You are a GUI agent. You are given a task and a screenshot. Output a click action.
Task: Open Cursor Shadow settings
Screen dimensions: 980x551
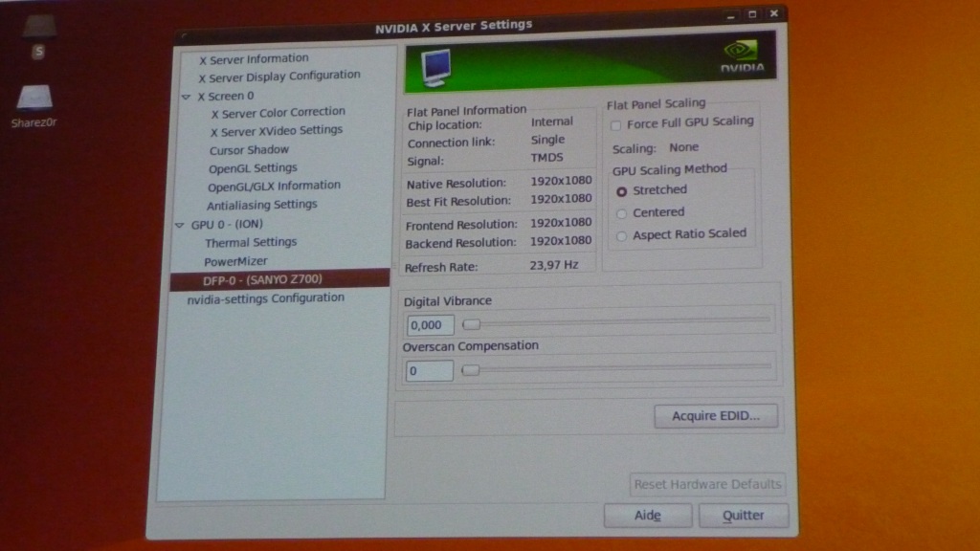249,150
